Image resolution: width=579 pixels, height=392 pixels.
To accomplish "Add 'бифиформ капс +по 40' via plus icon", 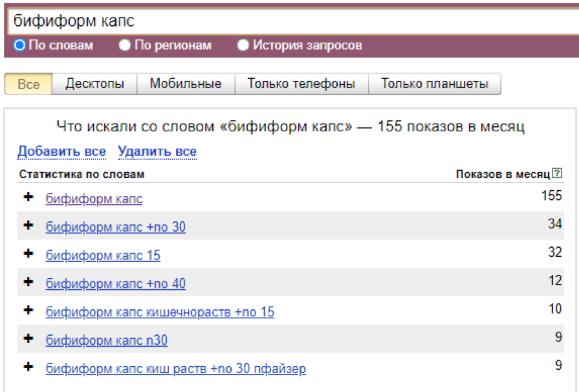I will (28, 282).
